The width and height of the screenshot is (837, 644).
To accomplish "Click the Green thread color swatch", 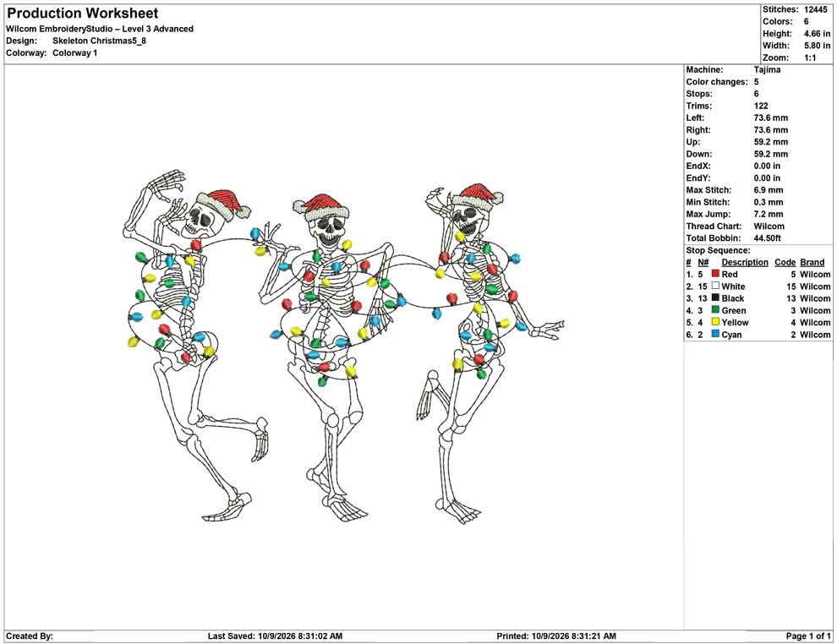I will point(715,310).
